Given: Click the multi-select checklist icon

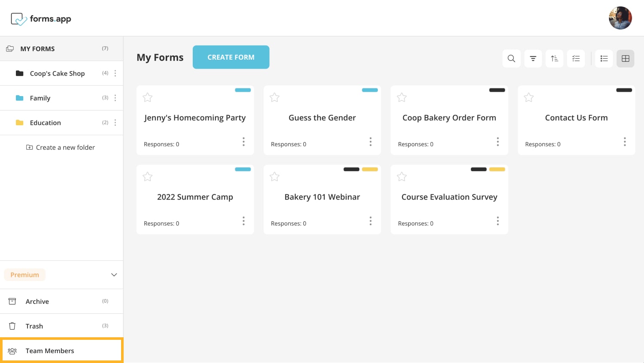Looking at the screenshot, I should tap(576, 59).
